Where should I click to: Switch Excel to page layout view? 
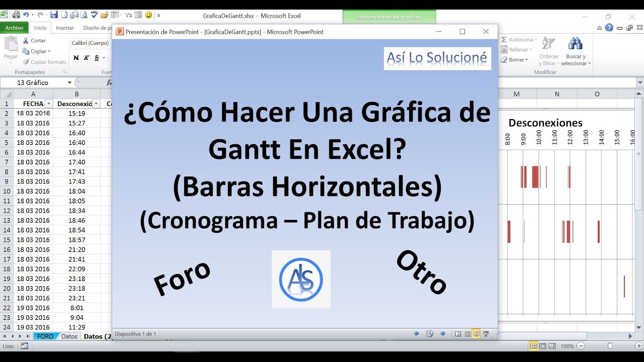pyautogui.click(x=543, y=346)
